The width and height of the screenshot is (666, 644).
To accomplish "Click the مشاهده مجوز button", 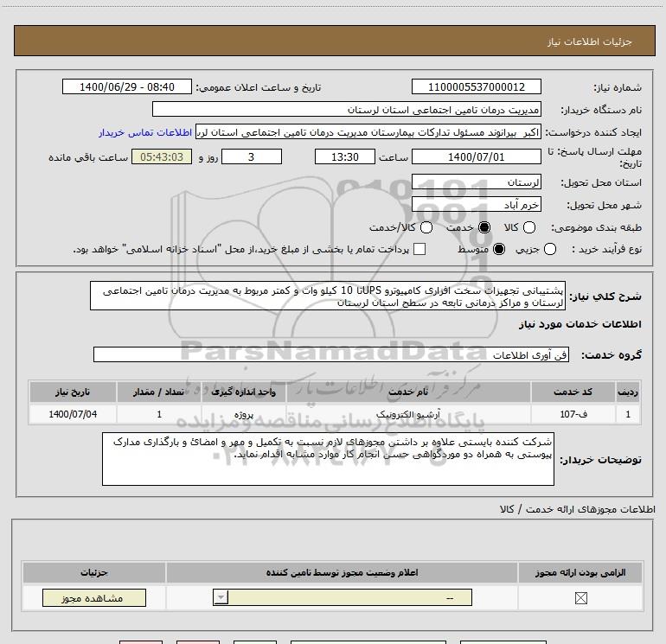I will [x=94, y=597].
